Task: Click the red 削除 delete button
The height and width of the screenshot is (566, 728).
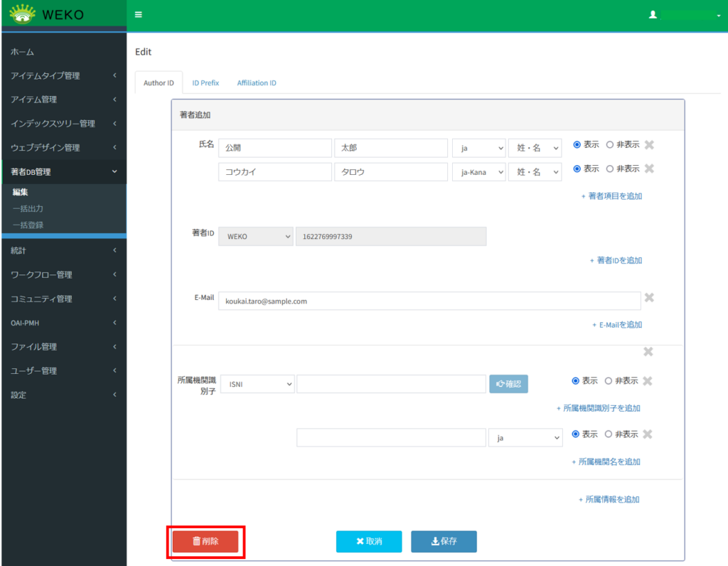Action: 205,542
